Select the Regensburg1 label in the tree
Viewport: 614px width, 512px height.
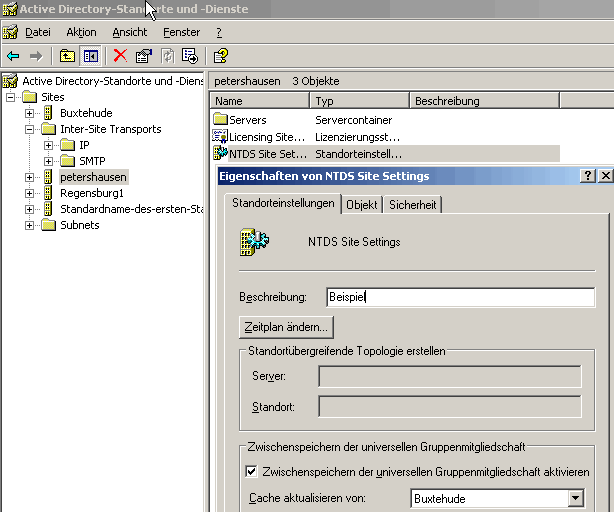(92, 193)
